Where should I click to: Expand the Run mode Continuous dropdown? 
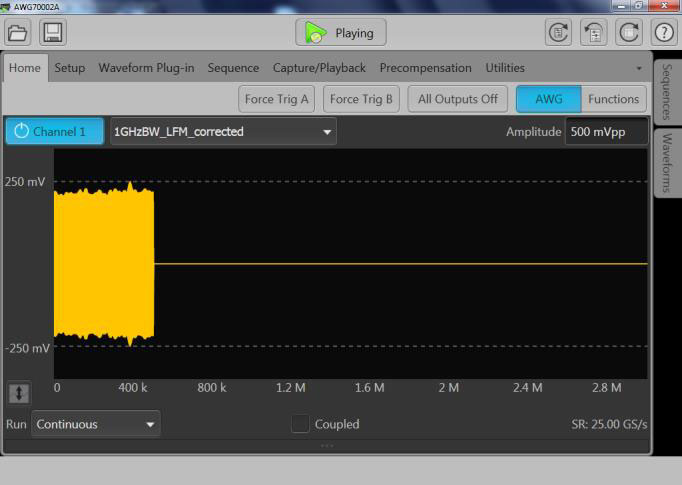(95, 424)
